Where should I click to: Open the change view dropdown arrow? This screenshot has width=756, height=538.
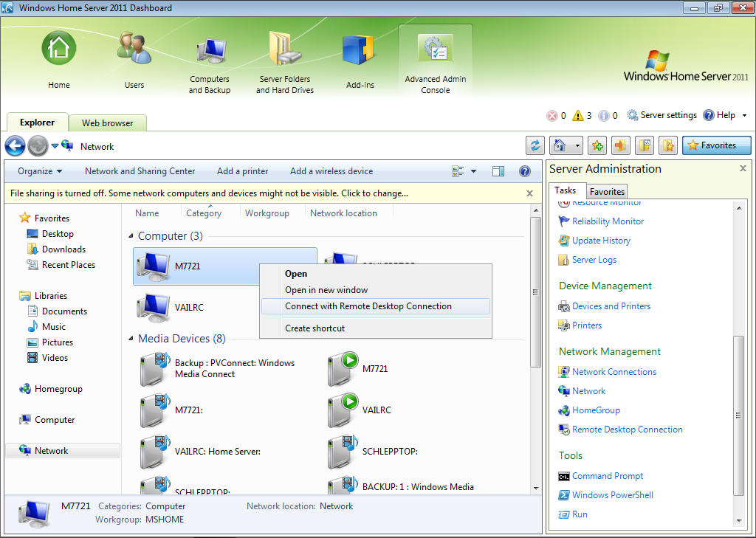click(473, 171)
